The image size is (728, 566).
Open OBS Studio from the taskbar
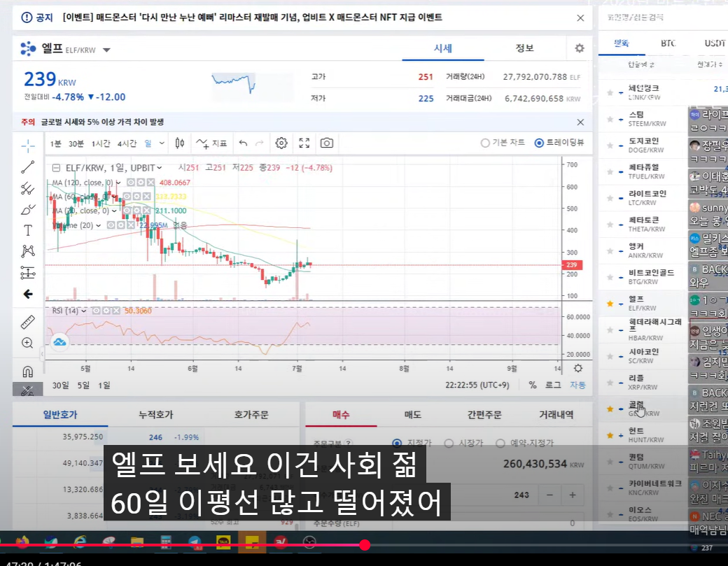click(x=309, y=542)
